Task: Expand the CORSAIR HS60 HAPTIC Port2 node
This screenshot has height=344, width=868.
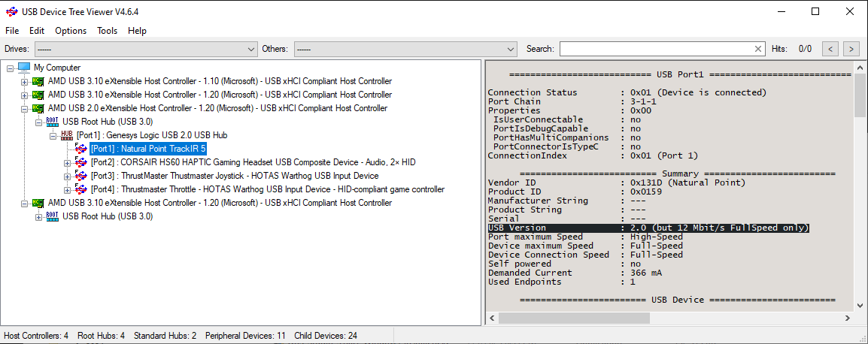Action: [67, 162]
